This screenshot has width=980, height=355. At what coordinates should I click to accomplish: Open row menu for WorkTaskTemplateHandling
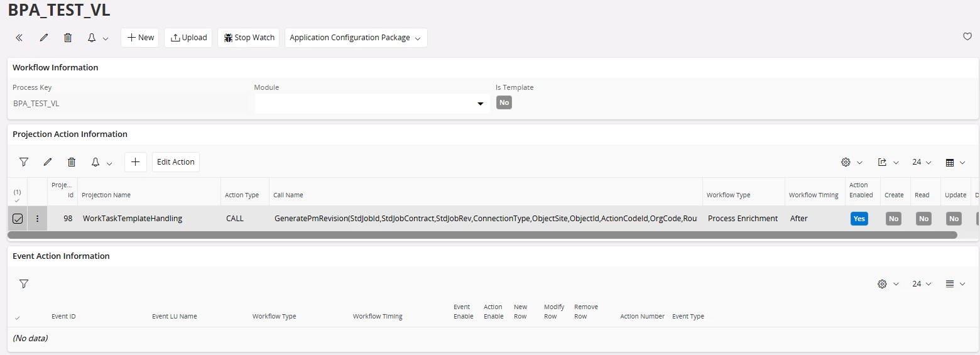38,219
